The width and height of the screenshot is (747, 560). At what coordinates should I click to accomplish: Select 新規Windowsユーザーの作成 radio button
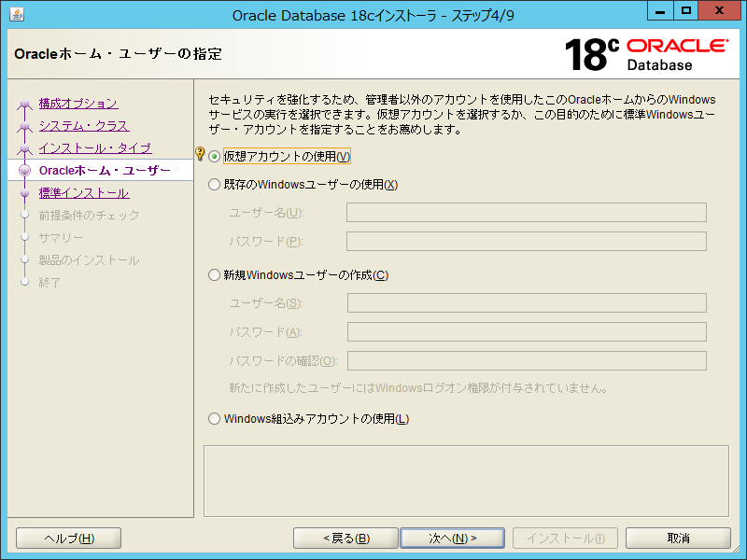click(x=215, y=275)
